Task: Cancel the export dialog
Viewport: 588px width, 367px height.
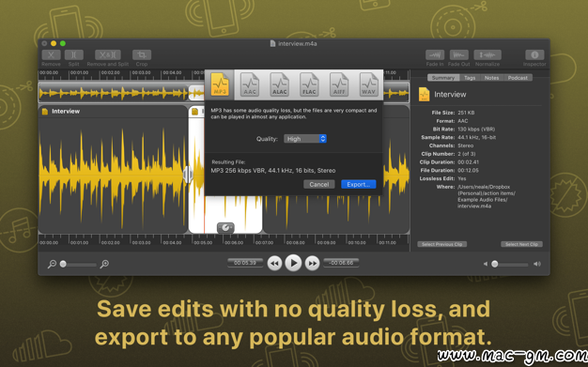Action: (319, 184)
